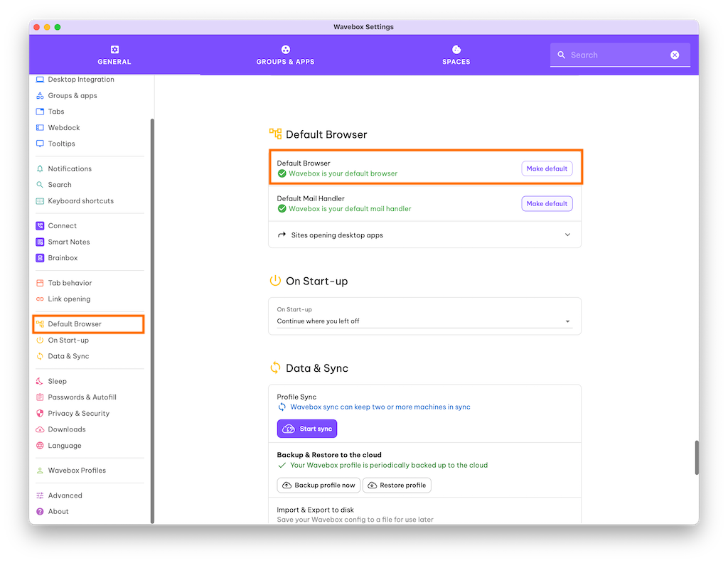Click the main content scrollbar thumb
The height and width of the screenshot is (563, 728).
click(697, 458)
